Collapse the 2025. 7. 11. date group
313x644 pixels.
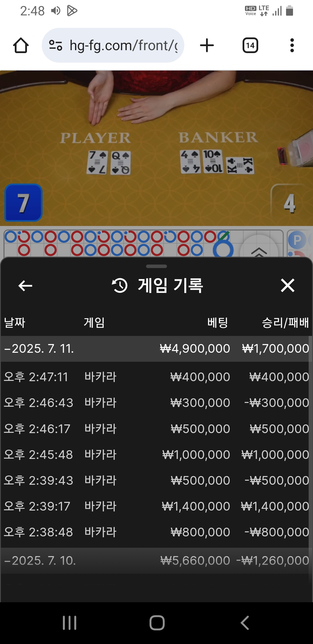(156, 349)
